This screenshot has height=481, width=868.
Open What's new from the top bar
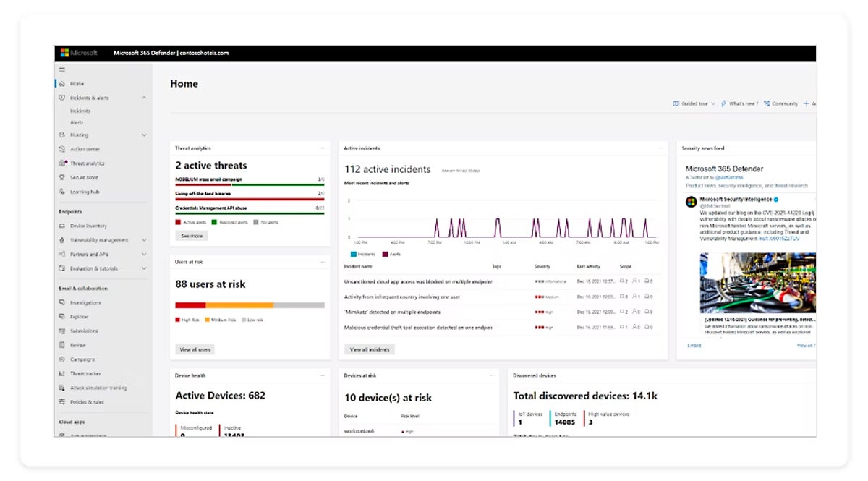pos(744,103)
